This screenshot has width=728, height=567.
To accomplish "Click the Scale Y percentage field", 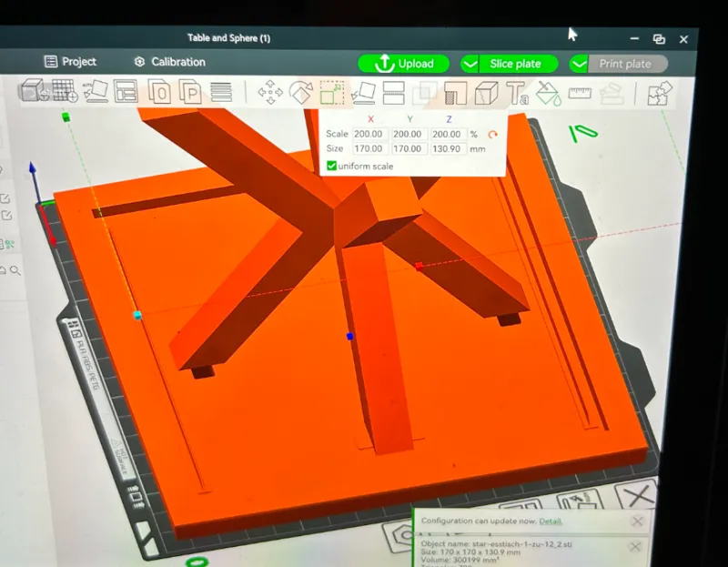I will tap(408, 134).
